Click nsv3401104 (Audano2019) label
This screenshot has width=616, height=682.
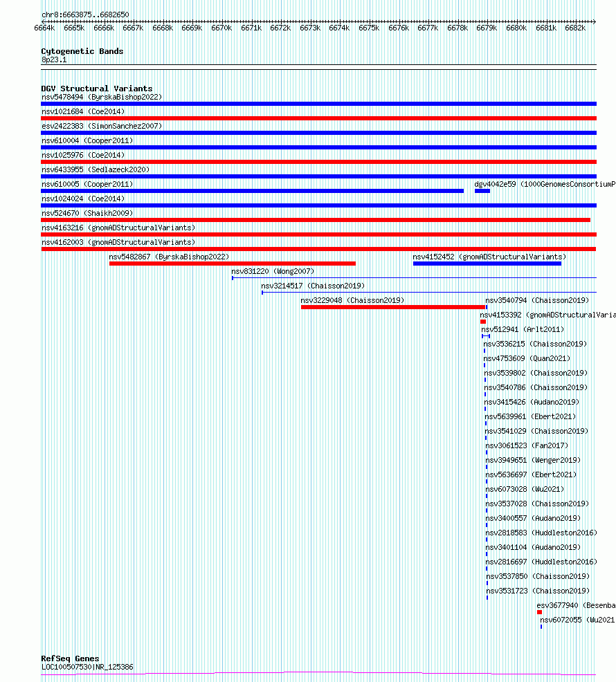(x=533, y=547)
